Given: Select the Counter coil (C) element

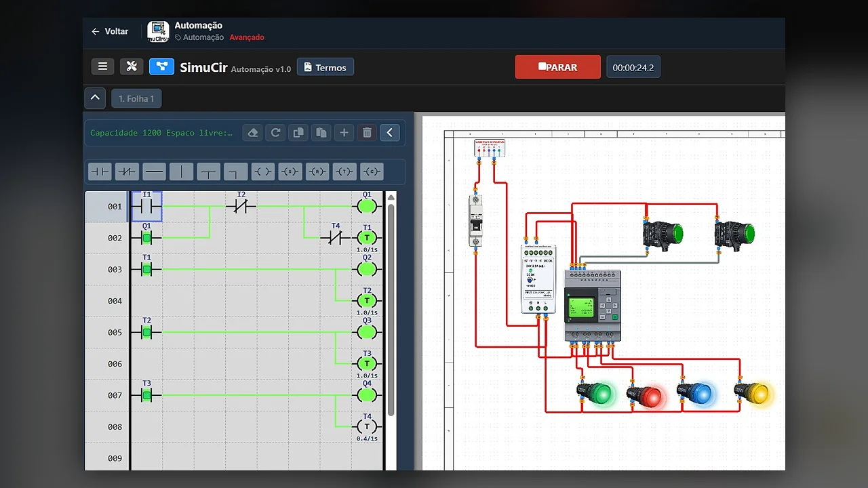Looking at the screenshot, I should click(x=372, y=172).
